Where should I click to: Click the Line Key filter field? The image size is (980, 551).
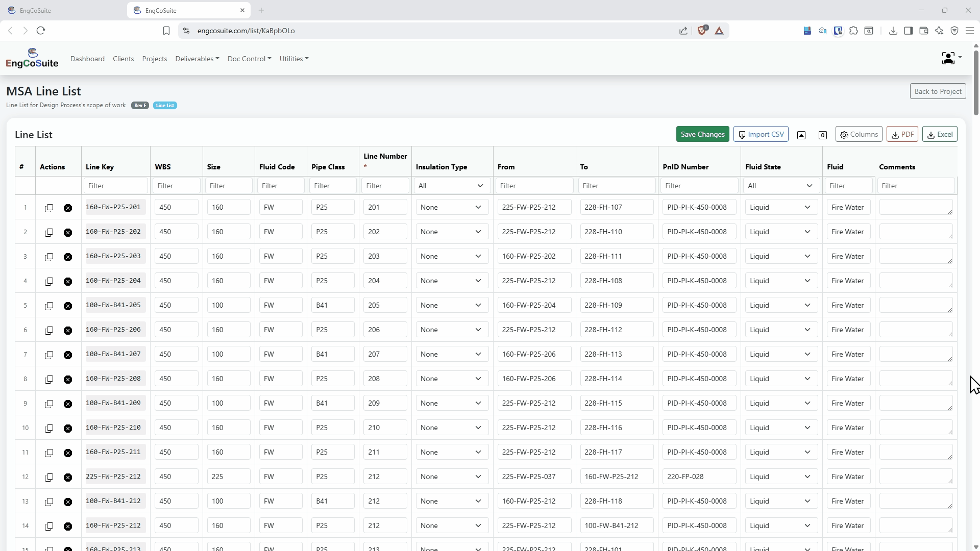[116, 186]
